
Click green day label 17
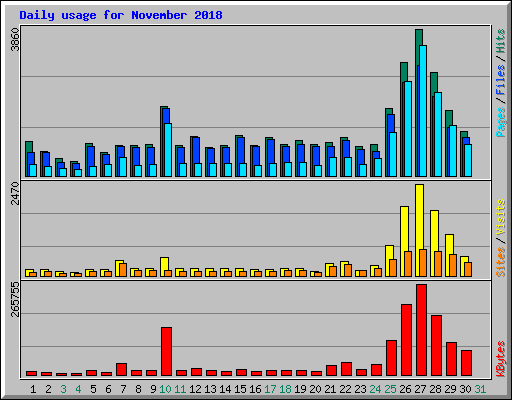pyautogui.click(x=270, y=389)
